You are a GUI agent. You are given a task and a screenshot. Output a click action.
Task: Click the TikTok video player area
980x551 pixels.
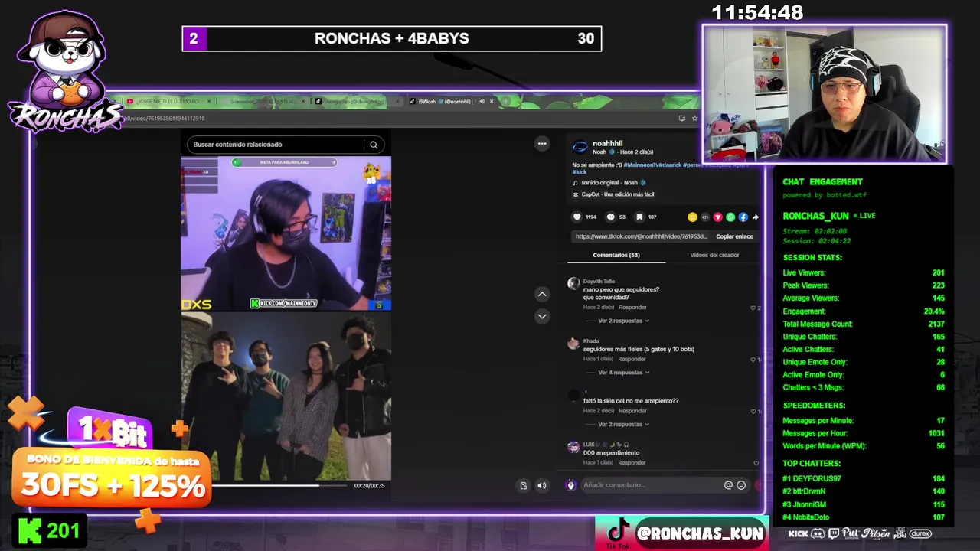tap(286, 318)
